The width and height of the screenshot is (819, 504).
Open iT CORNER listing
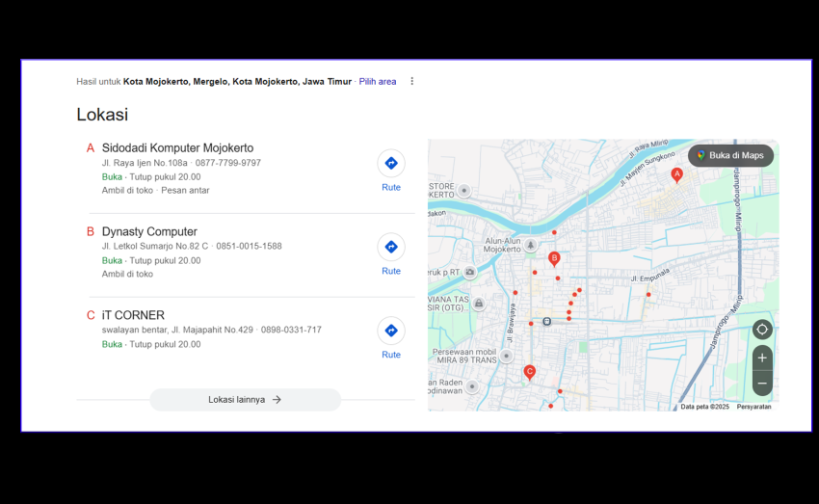[x=133, y=315]
